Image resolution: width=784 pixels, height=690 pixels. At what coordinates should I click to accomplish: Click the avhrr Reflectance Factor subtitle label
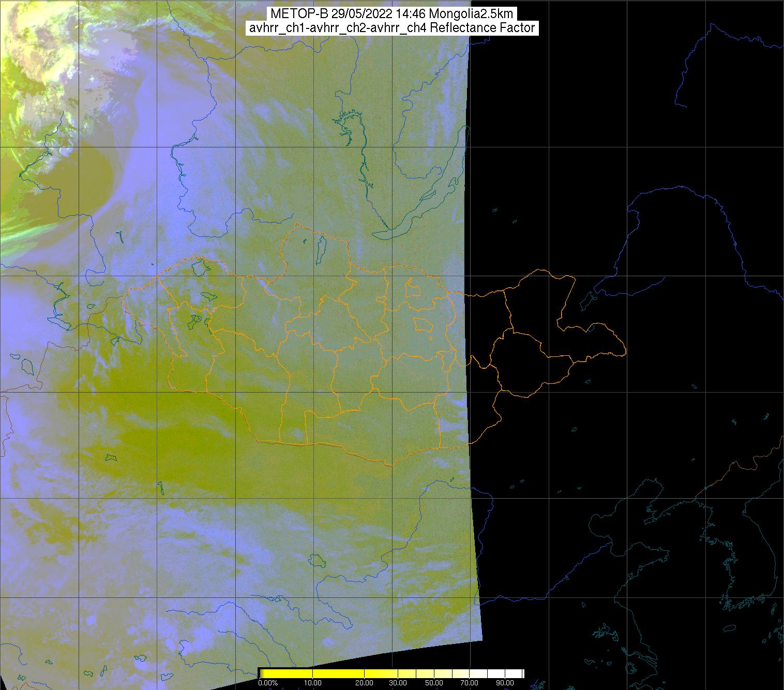(391, 28)
